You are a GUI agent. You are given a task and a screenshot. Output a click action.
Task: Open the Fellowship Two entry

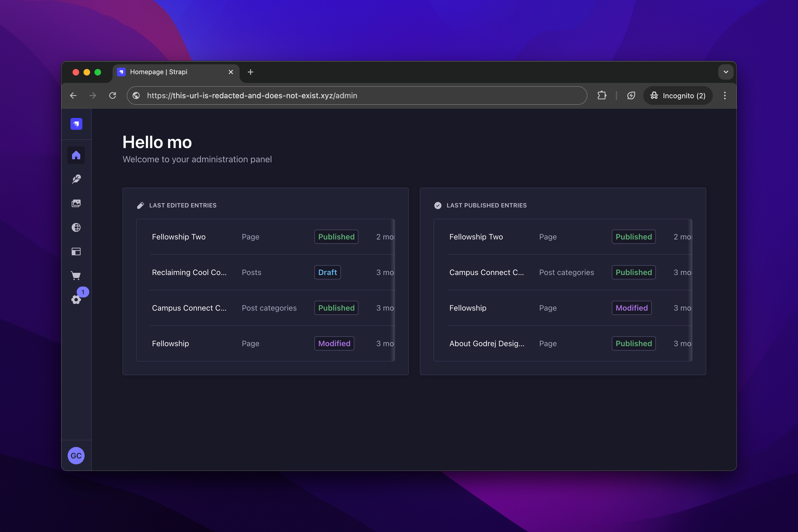pos(179,237)
